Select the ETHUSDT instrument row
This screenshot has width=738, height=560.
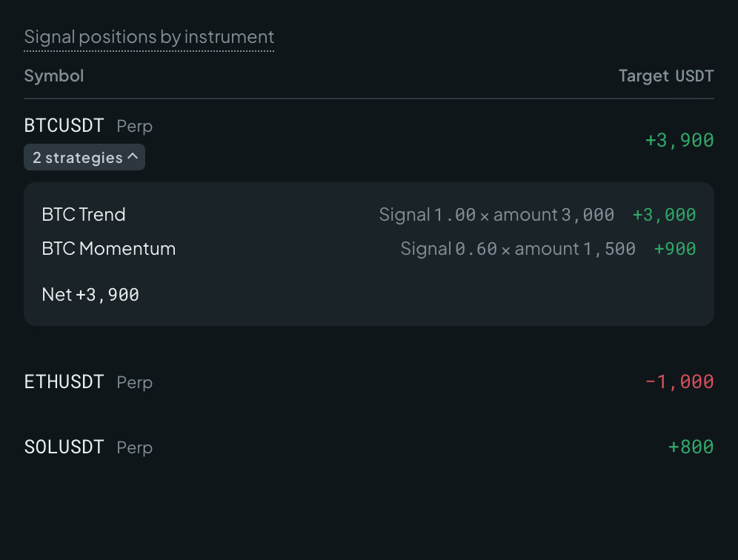369,381
